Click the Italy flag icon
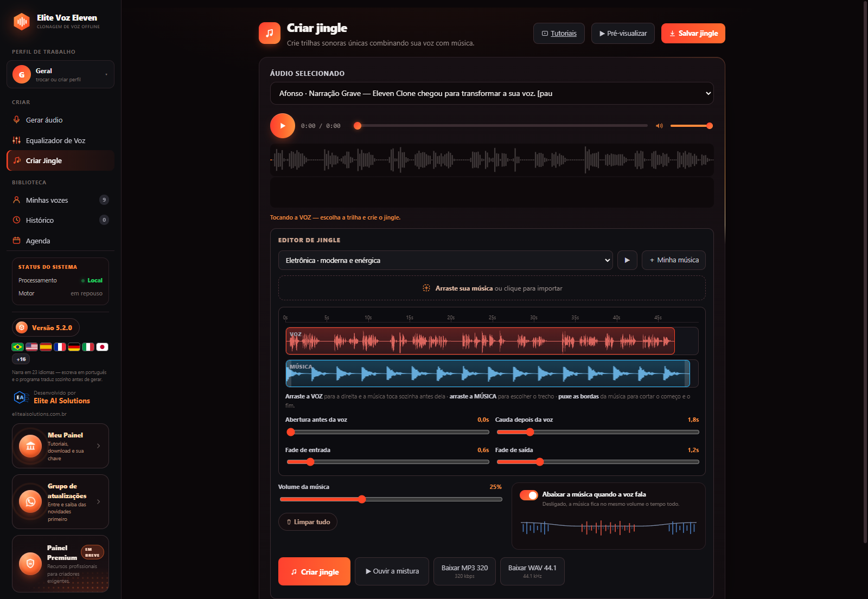868x599 pixels. point(88,347)
